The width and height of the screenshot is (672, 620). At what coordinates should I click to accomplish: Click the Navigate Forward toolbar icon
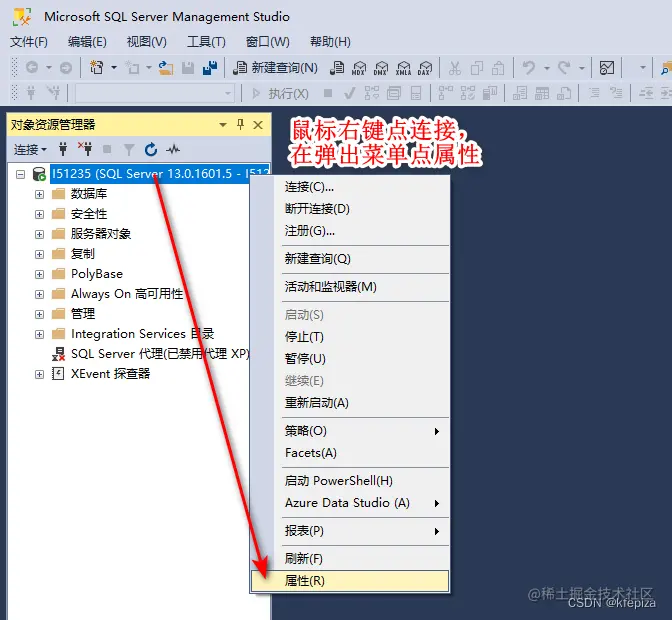click(x=66, y=68)
